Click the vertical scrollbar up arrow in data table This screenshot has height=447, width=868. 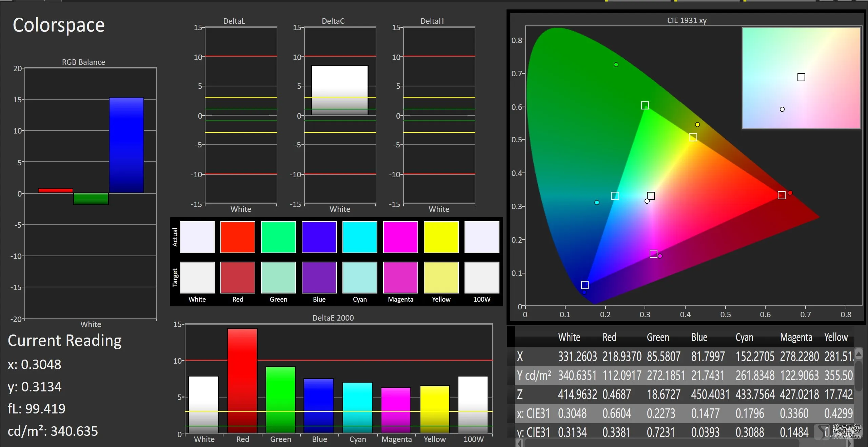(859, 354)
